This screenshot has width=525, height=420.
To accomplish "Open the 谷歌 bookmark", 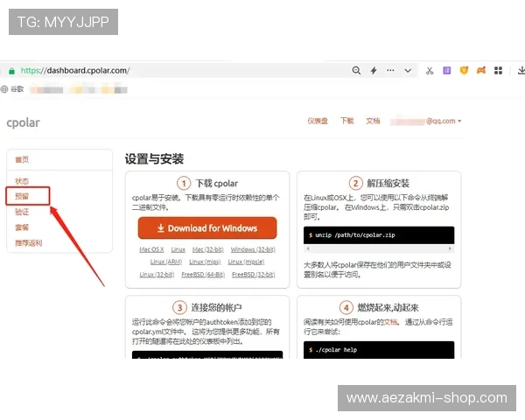I will coord(17,89).
